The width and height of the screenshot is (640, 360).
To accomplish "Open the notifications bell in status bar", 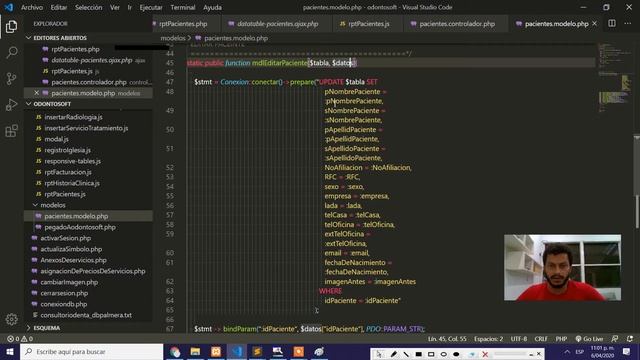I will coord(630,339).
